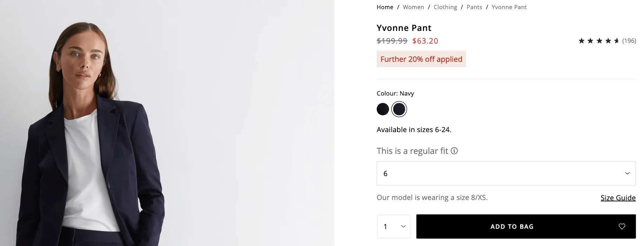Select the Navy colour swatch
Screen dimensions: 644x246
coord(399,109)
